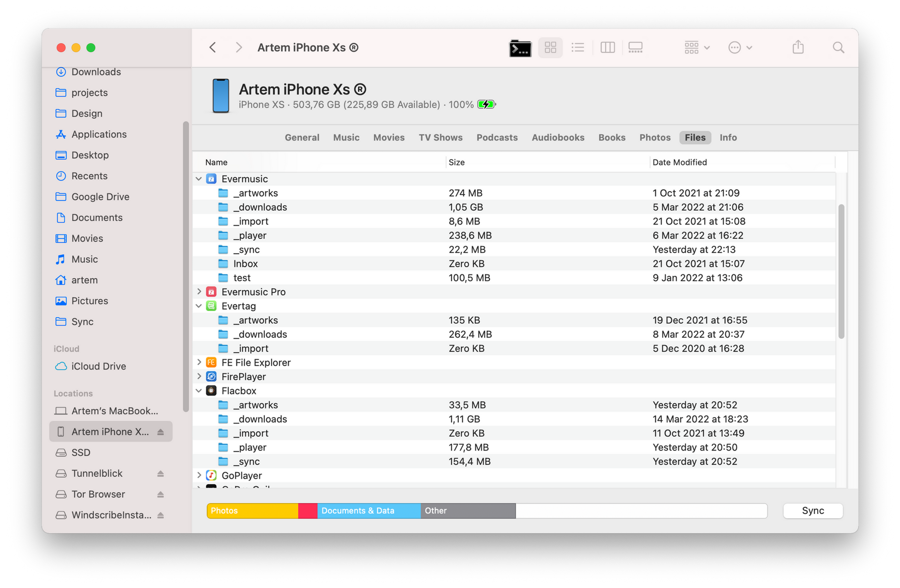This screenshot has height=588, width=900.
Task: Open the Share menu in the toolbar
Action: point(798,47)
